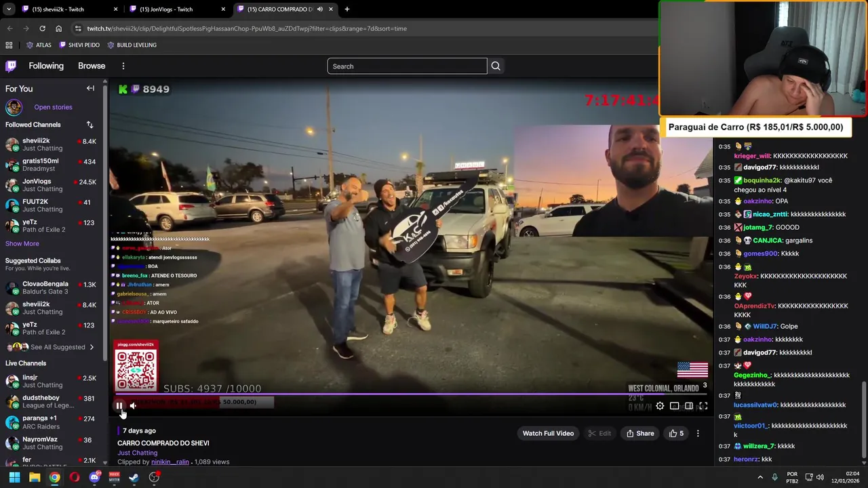The image size is (868, 488).
Task: Click Opera browser taskbar icon
Action: click(75, 477)
